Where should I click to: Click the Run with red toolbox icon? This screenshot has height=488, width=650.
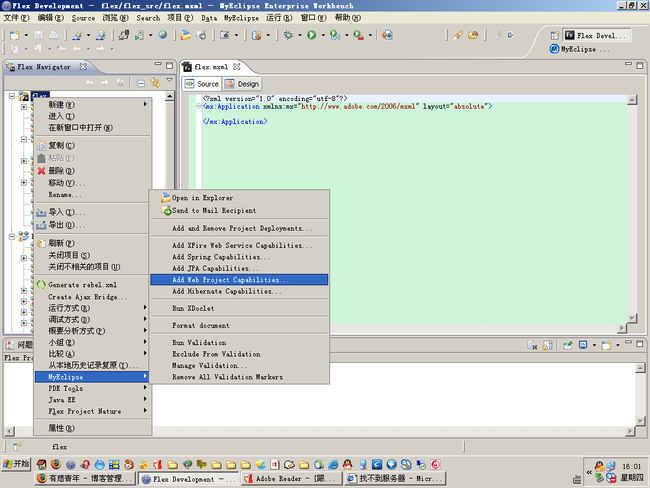click(x=359, y=35)
